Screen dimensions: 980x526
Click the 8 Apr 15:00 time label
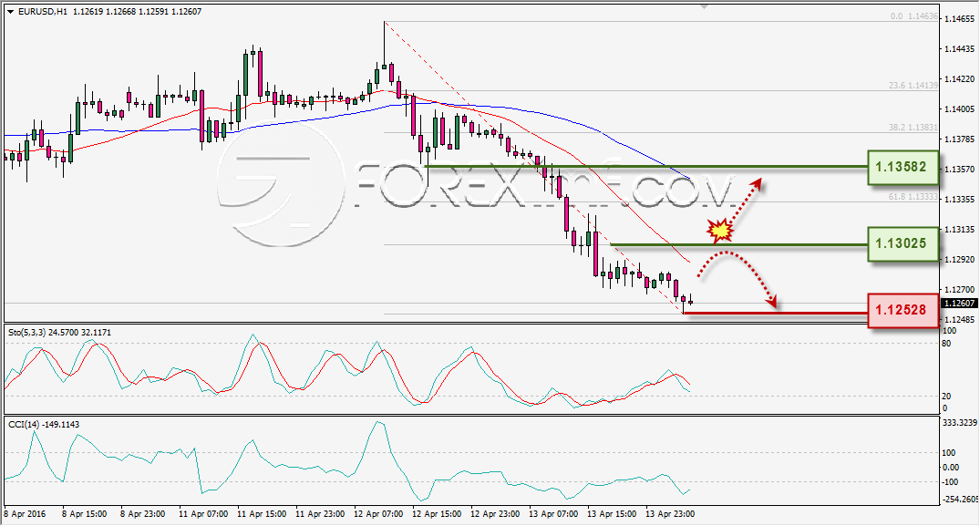[x=85, y=513]
